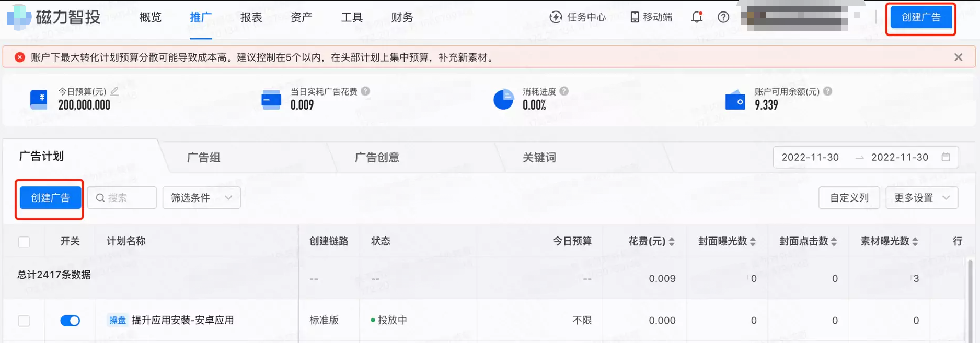Check the 提升应用安装-安卓应用 row checkbox
This screenshot has width=980, height=343.
point(24,321)
